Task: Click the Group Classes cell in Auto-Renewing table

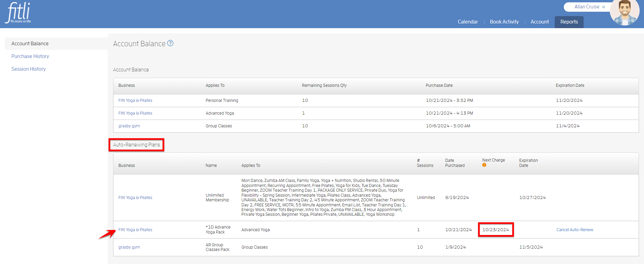Action: tap(254, 247)
